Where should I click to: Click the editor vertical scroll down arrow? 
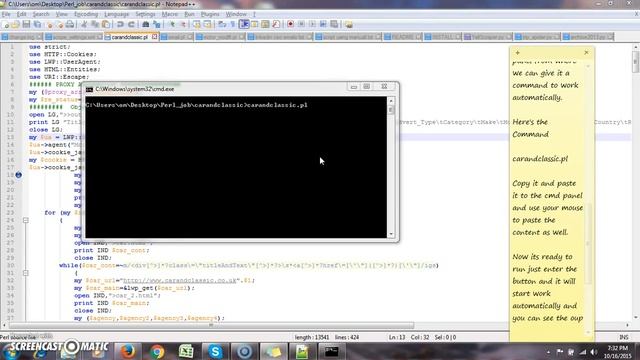636,318
